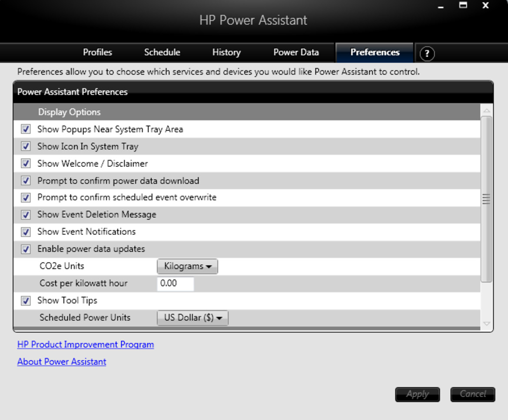The image size is (508, 420).
Task: Switch to the Schedule tab
Action: (x=162, y=53)
